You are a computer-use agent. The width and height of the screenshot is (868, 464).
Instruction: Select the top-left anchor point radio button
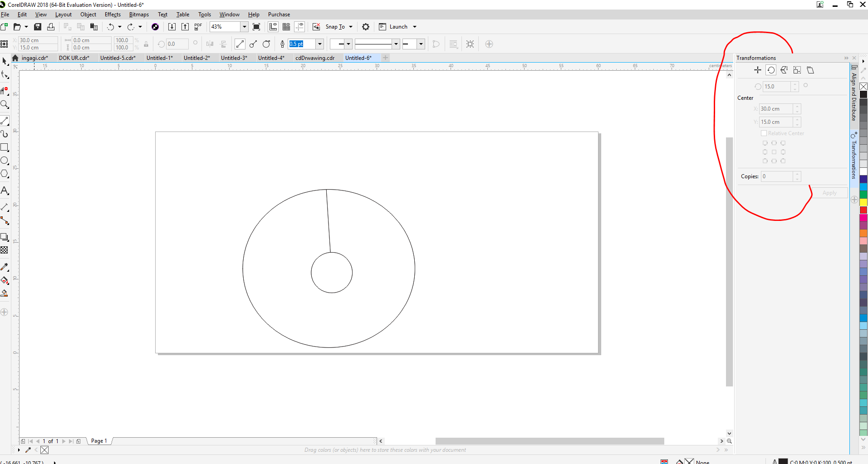[765, 143]
